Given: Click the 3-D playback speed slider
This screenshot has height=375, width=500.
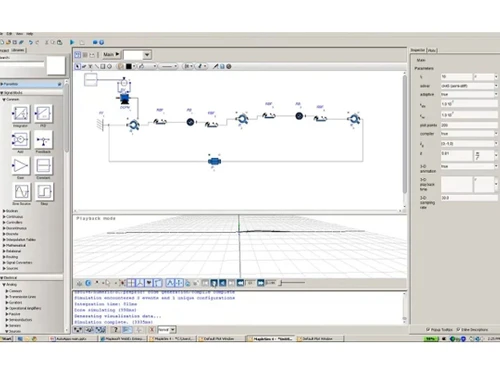Looking at the screenshot, I should [x=292, y=283].
